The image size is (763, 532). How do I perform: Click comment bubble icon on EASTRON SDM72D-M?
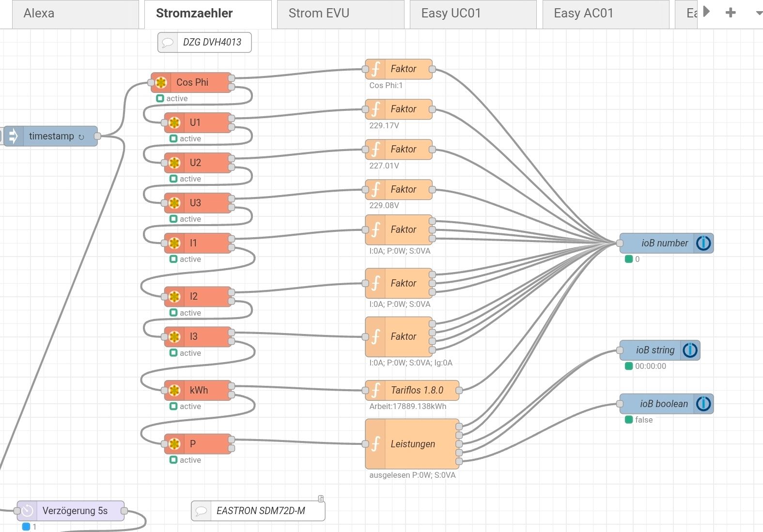click(201, 511)
